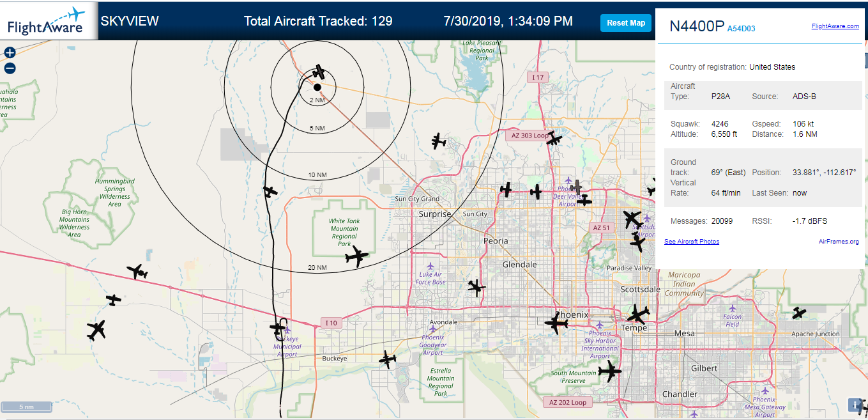The height and width of the screenshot is (420, 868).
Task: Select the aircraft above Apache Junction
Action: tap(799, 313)
